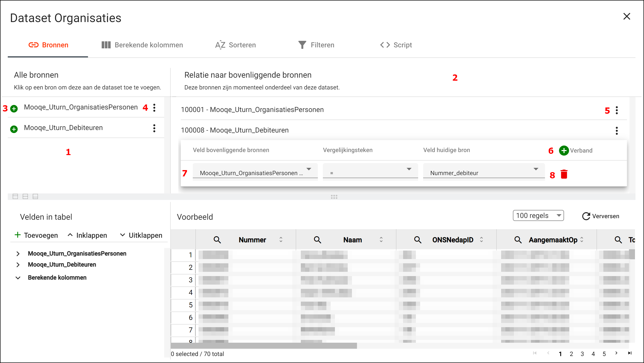644x363 pixels.
Task: Toggle sort order on Naam column
Action: (381, 240)
